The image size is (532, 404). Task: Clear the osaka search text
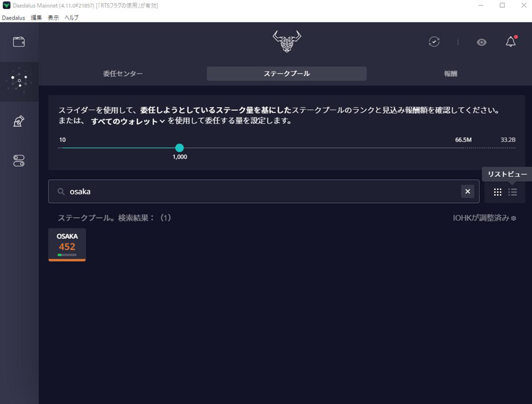[468, 192]
